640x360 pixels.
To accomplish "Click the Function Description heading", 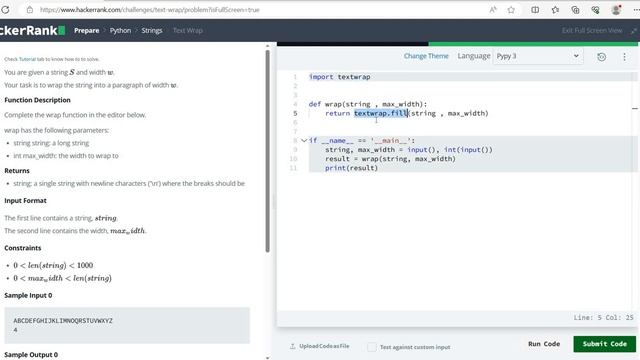I will [37, 100].
